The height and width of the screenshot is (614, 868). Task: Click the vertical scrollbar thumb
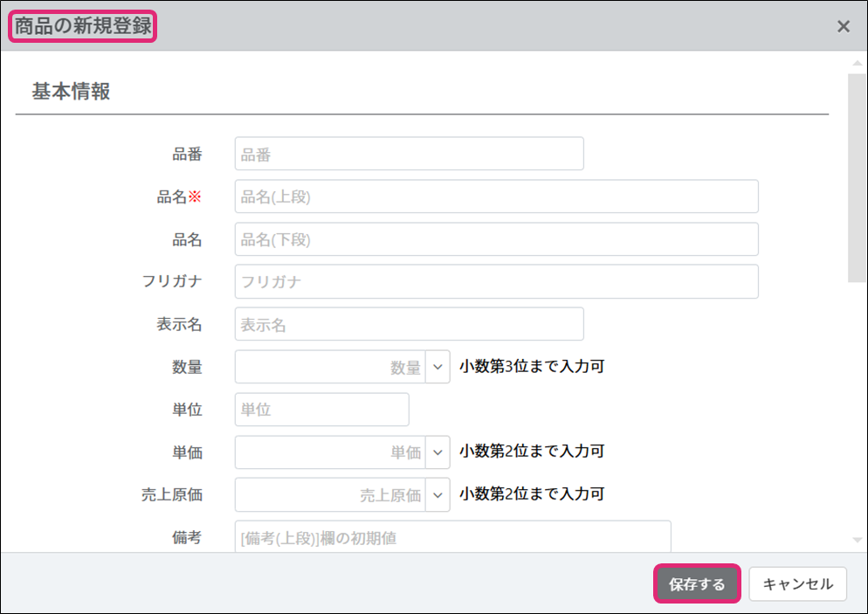[x=857, y=178]
